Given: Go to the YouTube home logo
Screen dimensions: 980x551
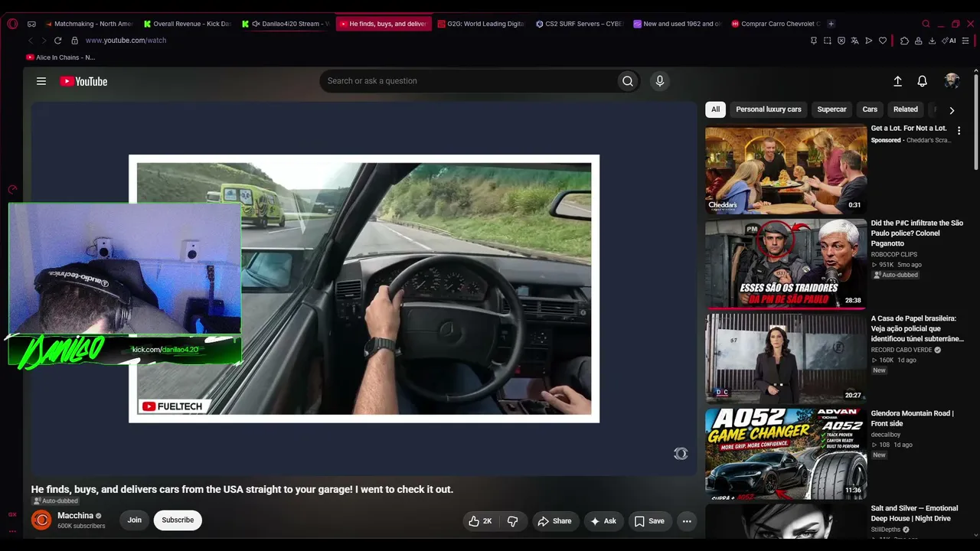Looking at the screenshot, I should pyautogui.click(x=83, y=81).
